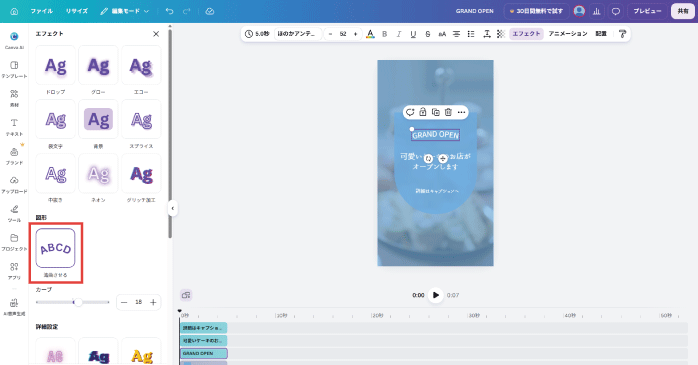The width and height of the screenshot is (698, 365).
Task: Start the 30日間無料で試す trial
Action: coord(536,11)
